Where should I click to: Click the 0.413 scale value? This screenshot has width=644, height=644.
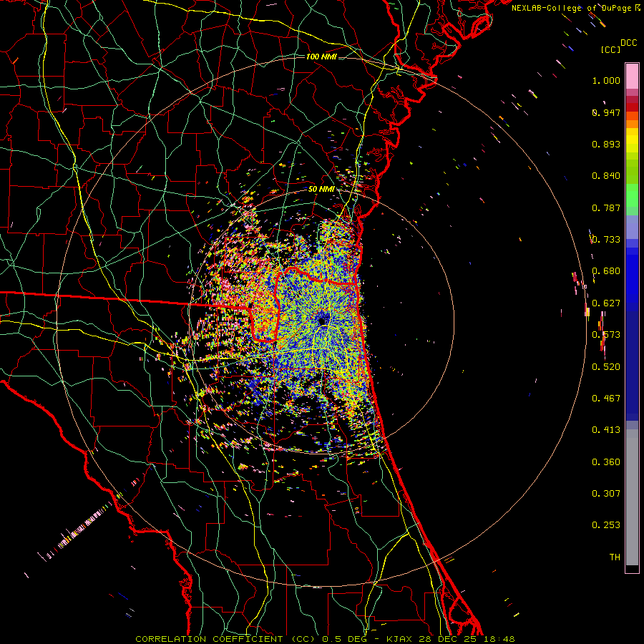click(x=606, y=430)
